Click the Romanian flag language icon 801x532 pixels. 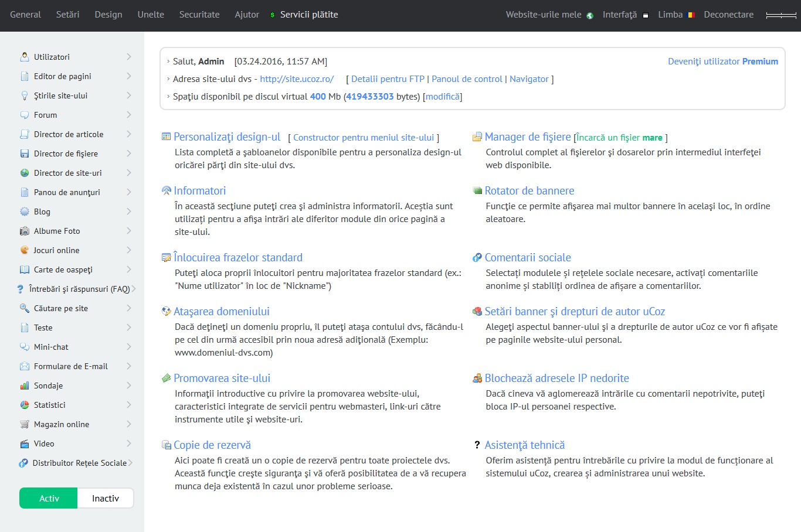[x=691, y=15]
